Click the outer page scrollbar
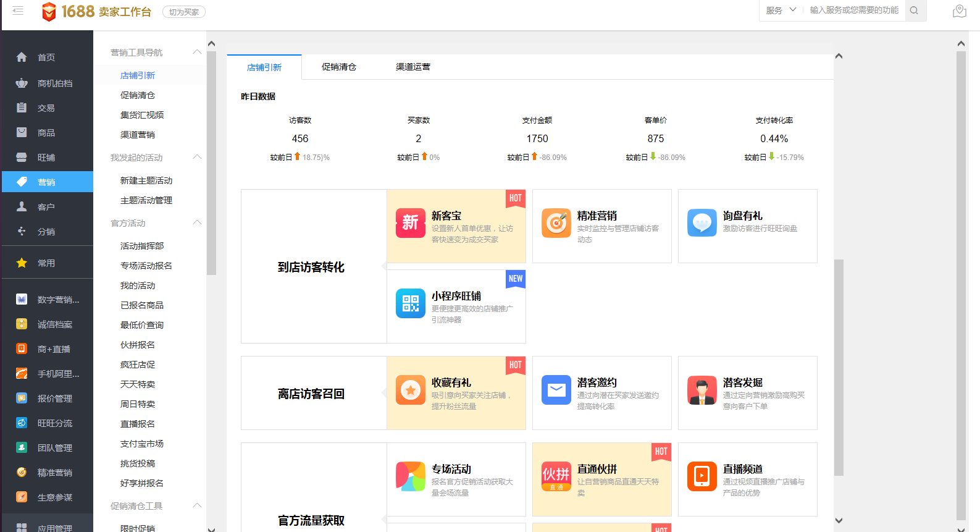 coord(961,285)
